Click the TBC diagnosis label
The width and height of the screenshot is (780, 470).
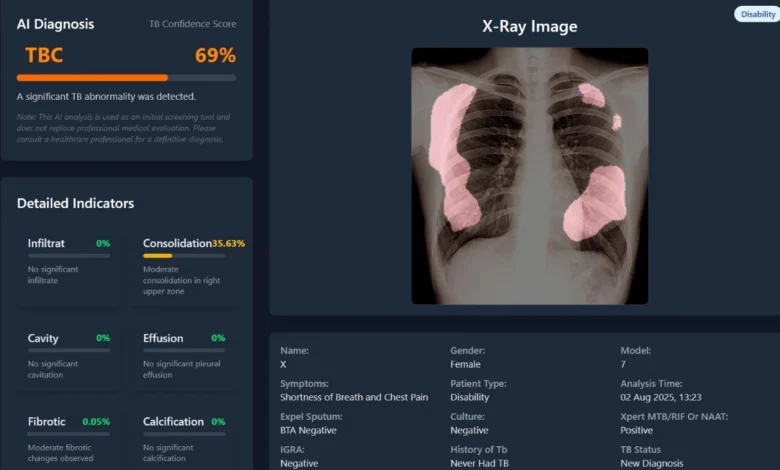pyautogui.click(x=44, y=55)
